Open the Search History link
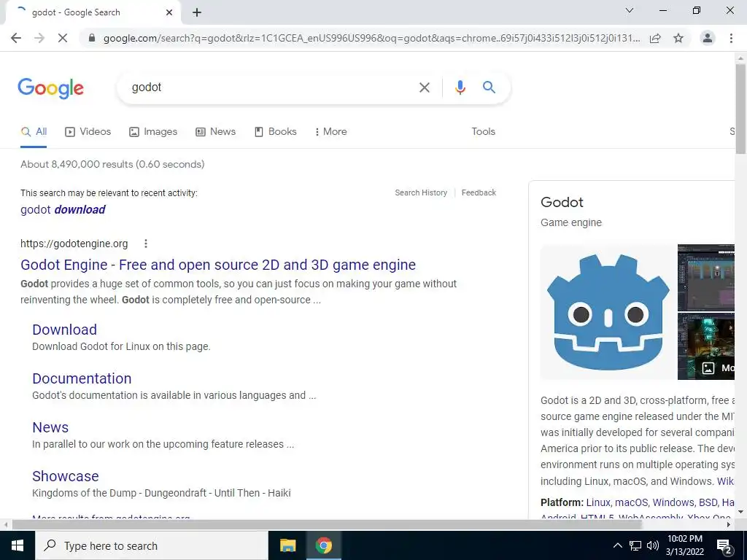Screen dimensions: 747x560 [421, 192]
